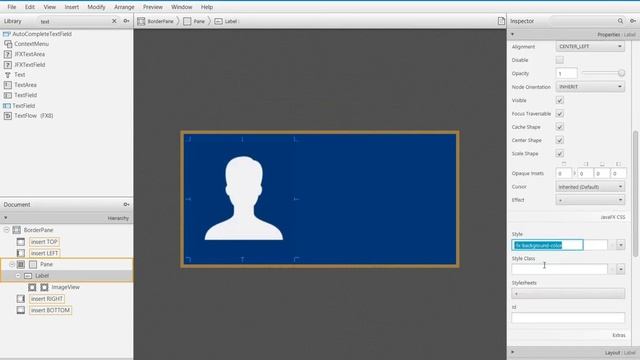Toggle the Scale Shape checkbox
The width and height of the screenshot is (640, 360).
tap(560, 153)
